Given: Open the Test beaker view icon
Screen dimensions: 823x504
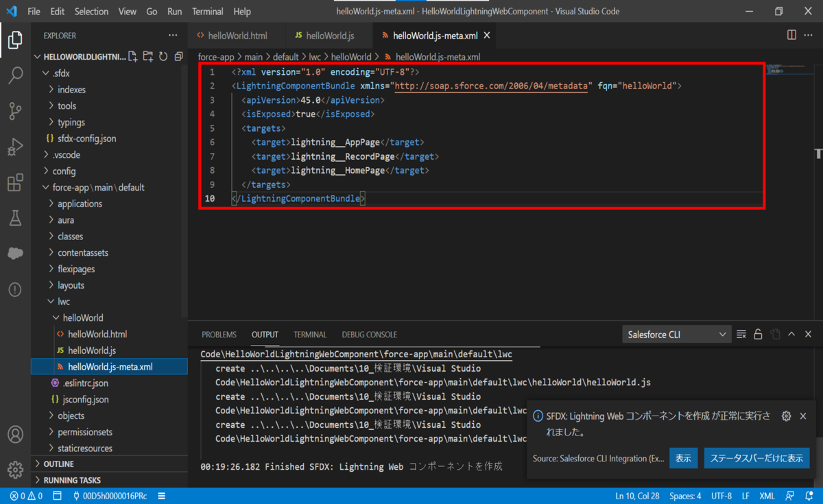Looking at the screenshot, I should 15,218.
